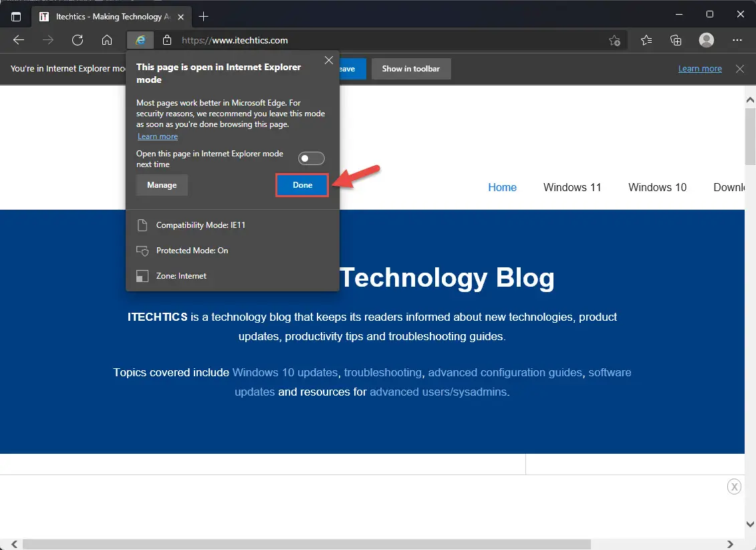The image size is (756, 550).
Task: Select Windows 10 in the site navigation
Action: pos(657,188)
